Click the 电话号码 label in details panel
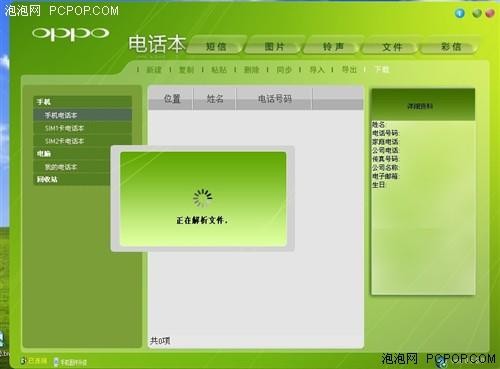This screenshot has width=500, height=369. [385, 133]
